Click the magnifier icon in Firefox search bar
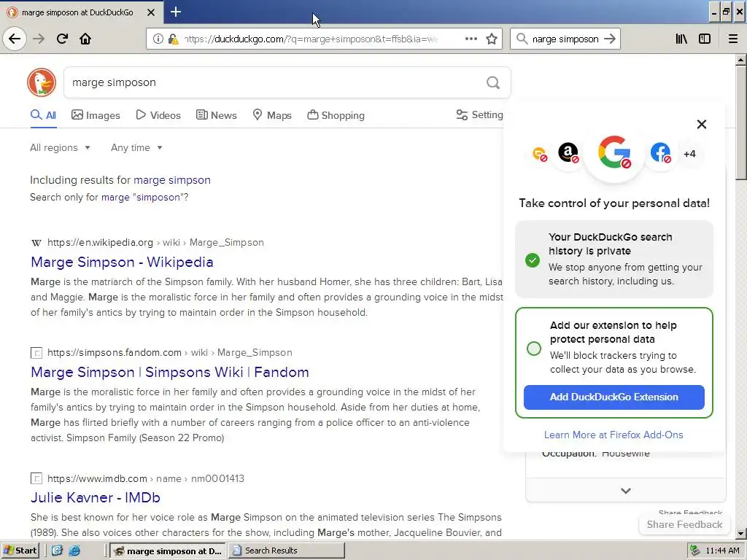The height and width of the screenshot is (560, 747). pos(522,39)
